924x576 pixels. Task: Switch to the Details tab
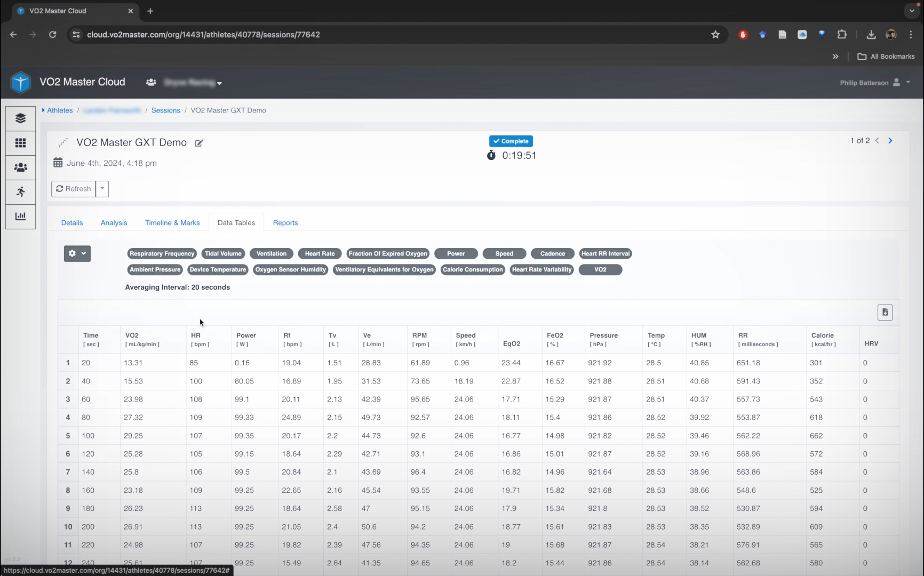point(72,223)
